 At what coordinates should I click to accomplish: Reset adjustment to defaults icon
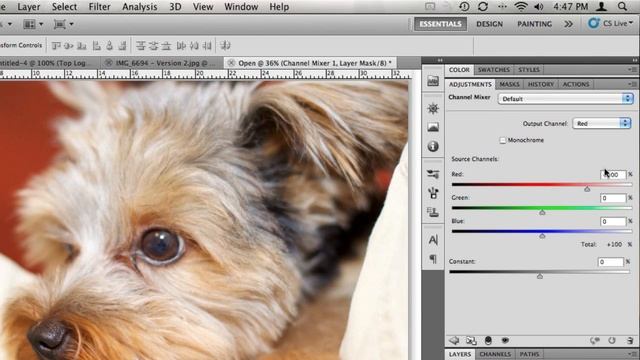click(612, 340)
